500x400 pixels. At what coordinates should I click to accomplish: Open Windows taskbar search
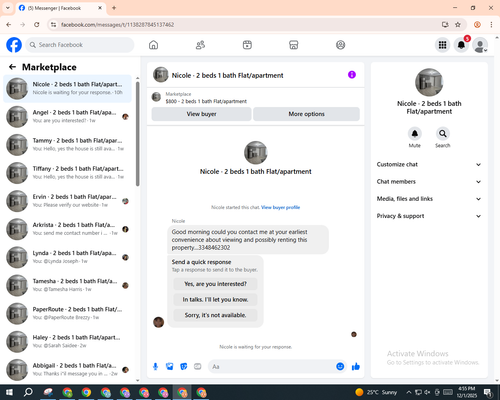pyautogui.click(x=28, y=392)
